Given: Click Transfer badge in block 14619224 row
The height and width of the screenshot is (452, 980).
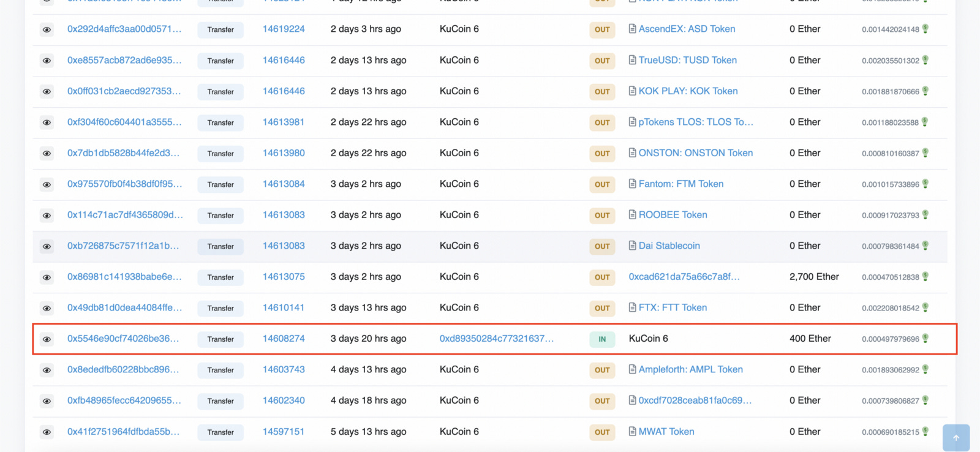Looking at the screenshot, I should [x=221, y=29].
